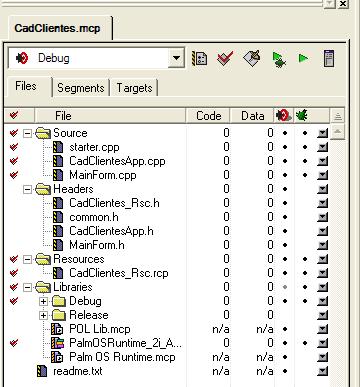Click the readme.txt file icon
Viewport: 360px width, 387px height.
[42, 371]
